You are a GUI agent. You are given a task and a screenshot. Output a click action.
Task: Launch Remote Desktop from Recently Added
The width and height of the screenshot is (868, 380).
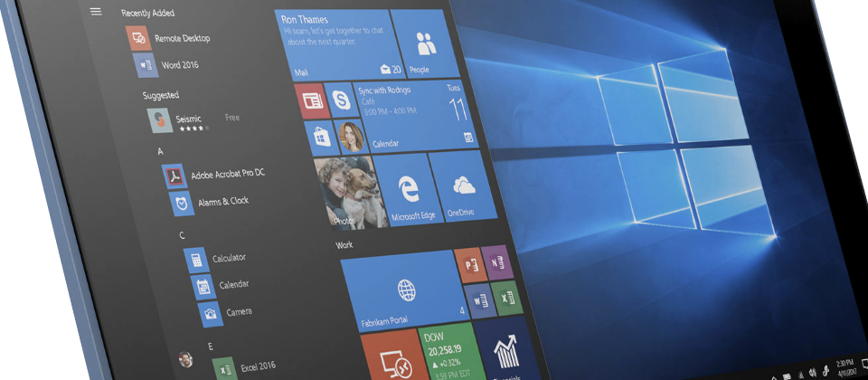pos(168,38)
